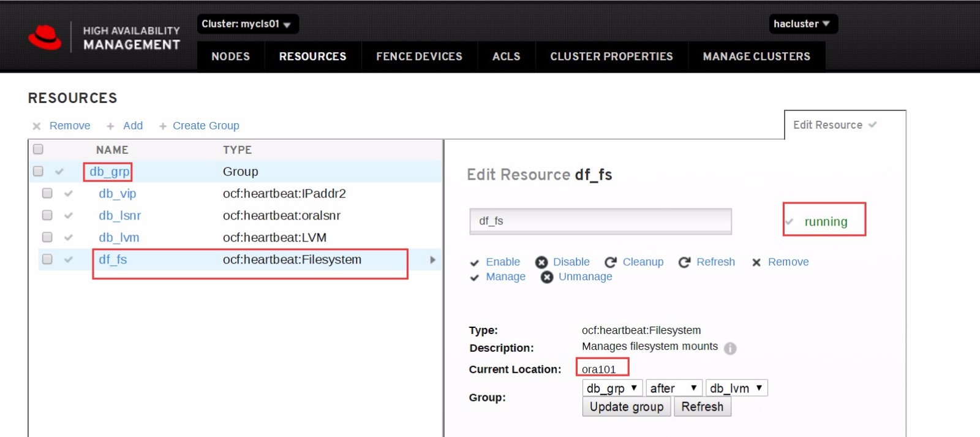Click the Remove link in edit panel
This screenshot has height=437, width=980.
788,262
